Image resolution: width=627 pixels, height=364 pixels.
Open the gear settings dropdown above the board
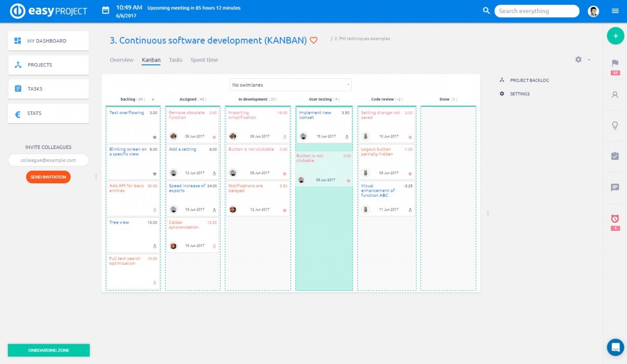pyautogui.click(x=578, y=60)
